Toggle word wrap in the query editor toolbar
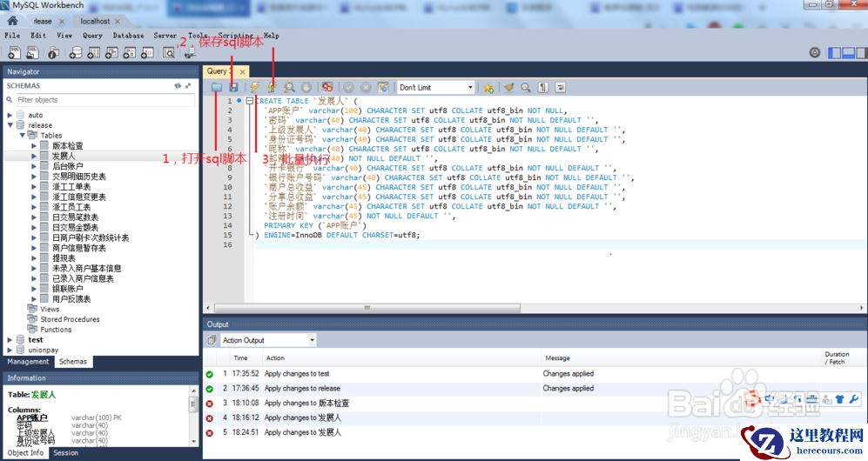 [x=560, y=88]
